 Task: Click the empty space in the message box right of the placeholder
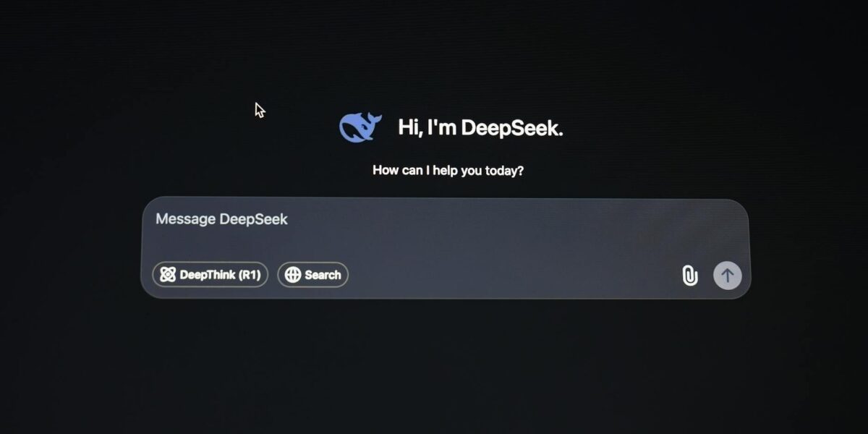(517, 219)
